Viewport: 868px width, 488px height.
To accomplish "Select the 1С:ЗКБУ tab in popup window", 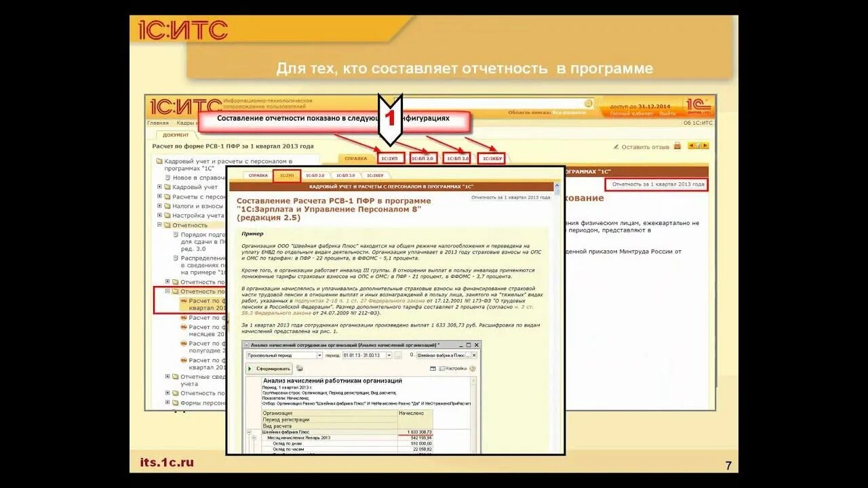I will [375, 176].
